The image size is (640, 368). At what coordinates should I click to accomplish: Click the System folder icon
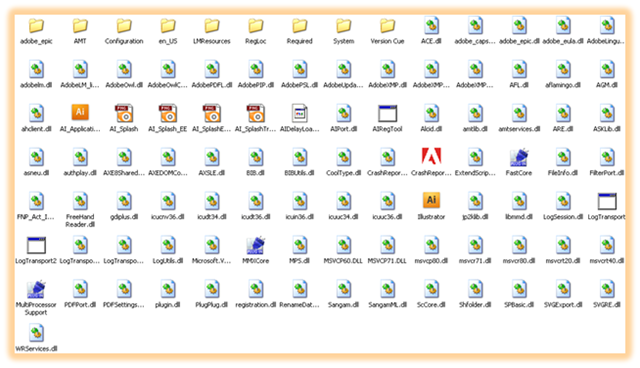pyautogui.click(x=344, y=26)
